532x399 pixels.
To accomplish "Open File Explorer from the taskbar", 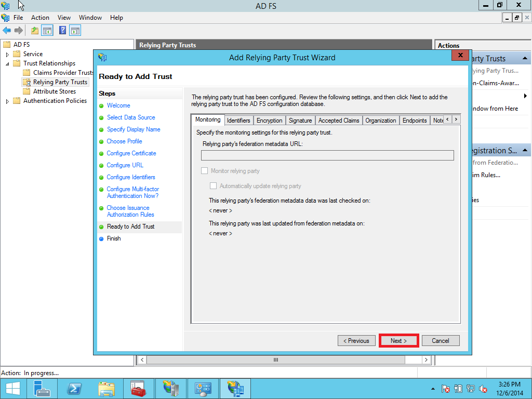I will click(107, 389).
